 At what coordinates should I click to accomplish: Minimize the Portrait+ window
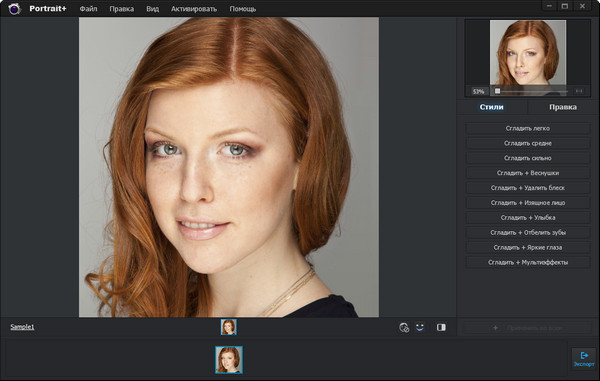click(x=549, y=6)
